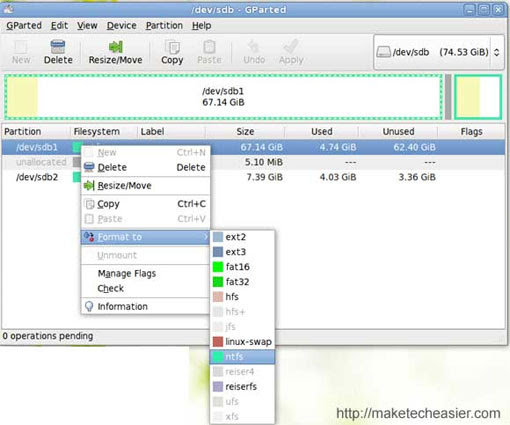The image size is (510, 425).
Task: Click the 62.40 GiB unused cell
Action: click(414, 147)
